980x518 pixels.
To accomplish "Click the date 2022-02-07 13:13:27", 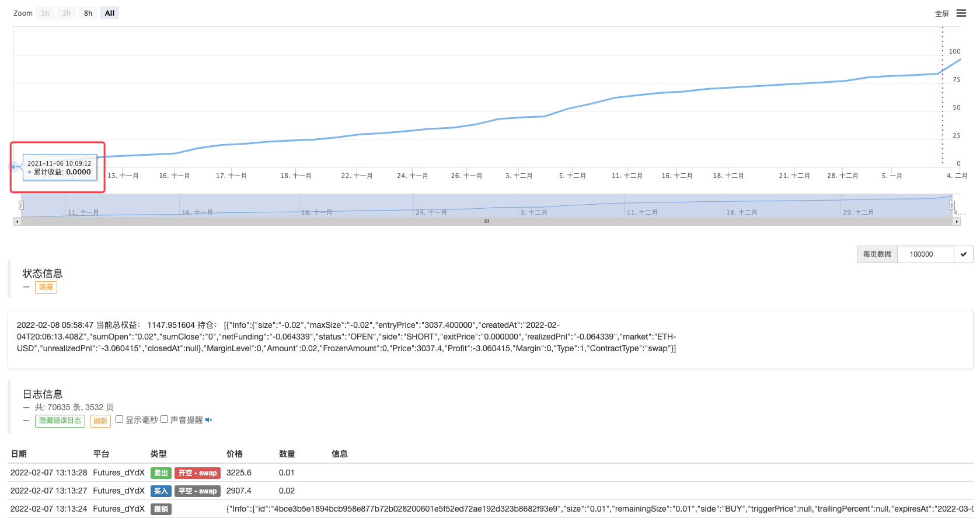I will tap(49, 491).
